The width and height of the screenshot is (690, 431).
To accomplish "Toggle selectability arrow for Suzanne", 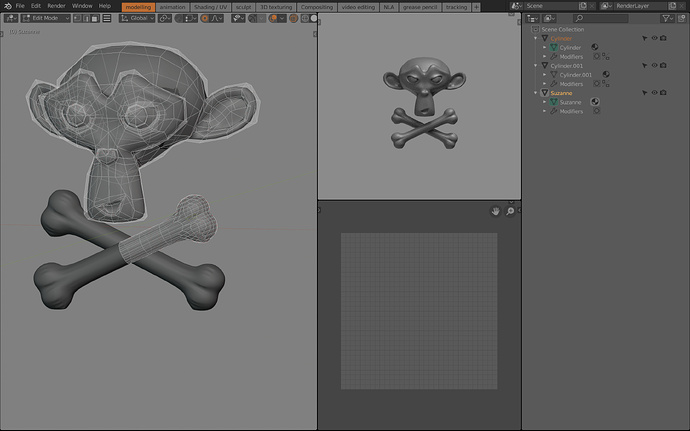I will 645,93.
